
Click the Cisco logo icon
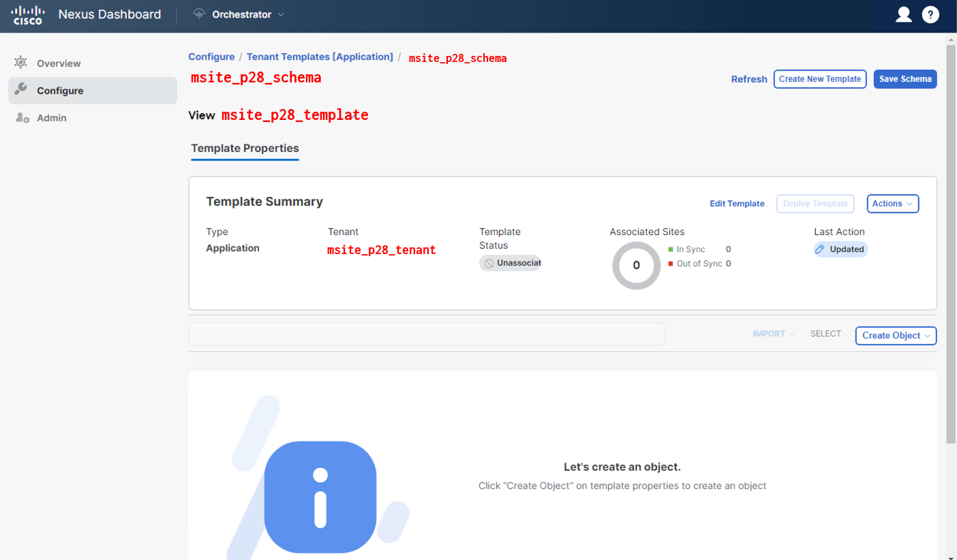[28, 15]
